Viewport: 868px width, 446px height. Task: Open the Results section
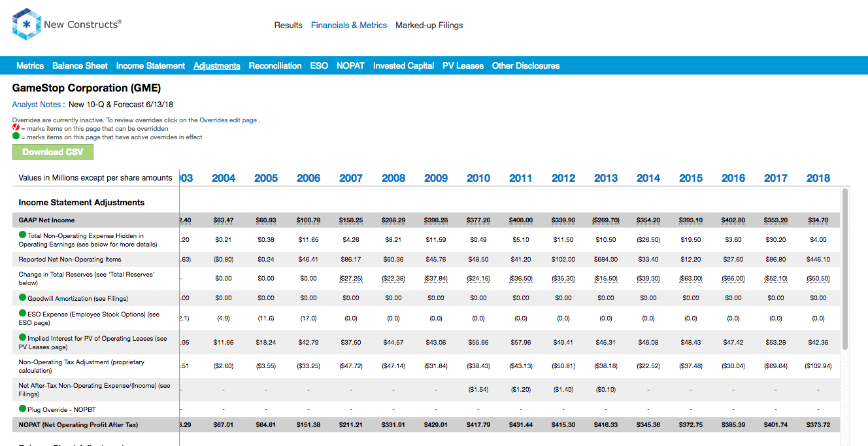click(x=288, y=26)
